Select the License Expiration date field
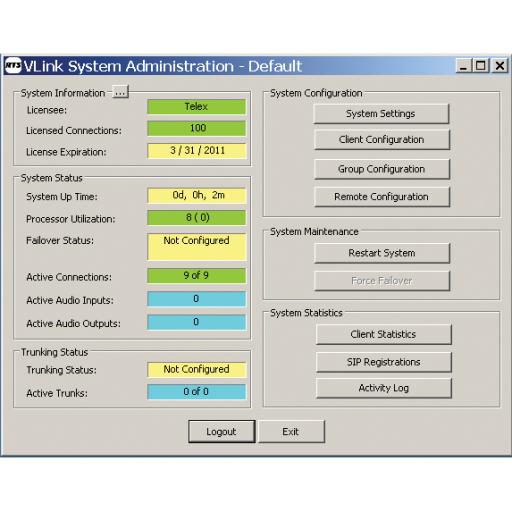This screenshot has width=512, height=512. coord(197,151)
